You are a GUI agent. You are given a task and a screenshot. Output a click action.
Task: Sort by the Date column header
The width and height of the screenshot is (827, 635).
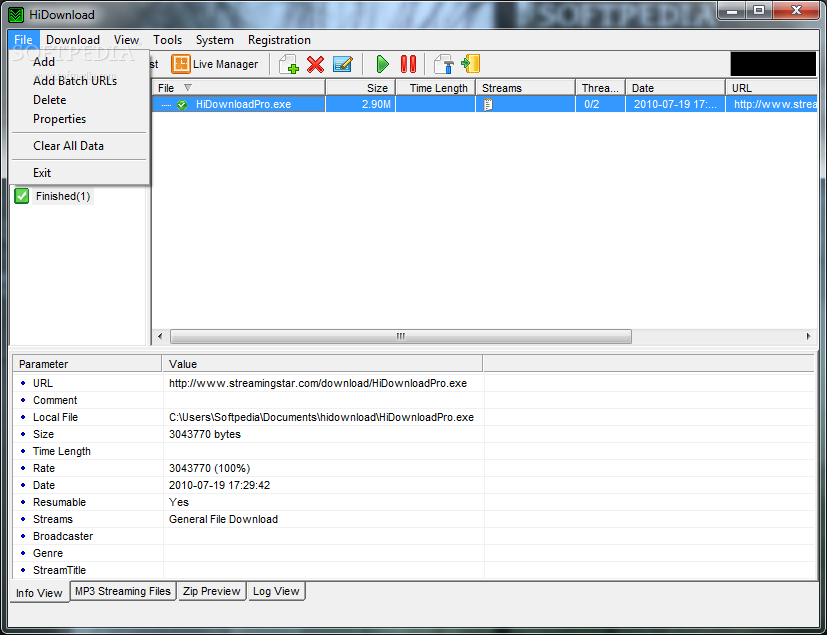click(675, 88)
